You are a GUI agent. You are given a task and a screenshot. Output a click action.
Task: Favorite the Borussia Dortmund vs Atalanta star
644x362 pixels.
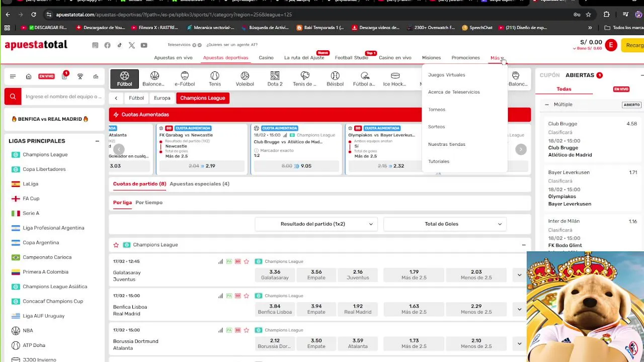tap(247, 330)
